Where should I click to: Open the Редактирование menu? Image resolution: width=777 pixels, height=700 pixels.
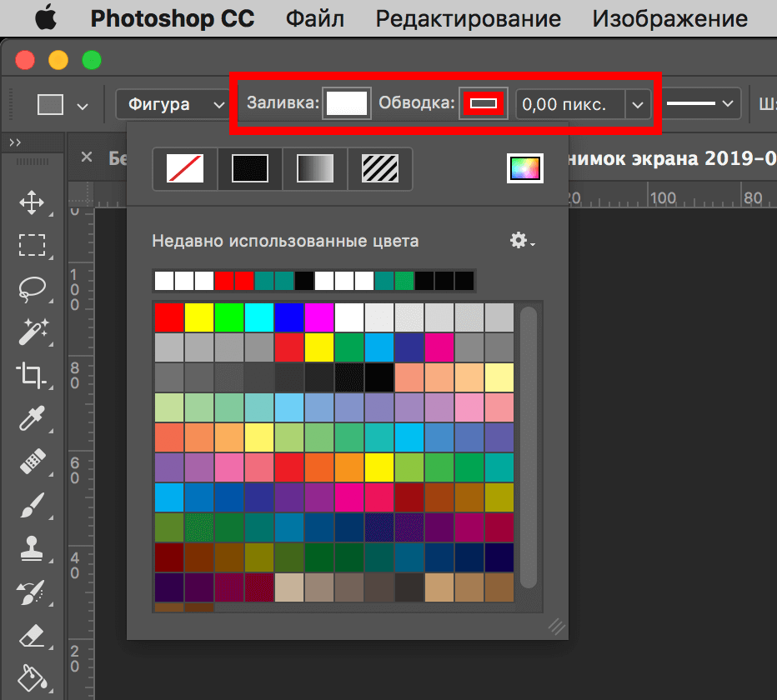(x=468, y=18)
